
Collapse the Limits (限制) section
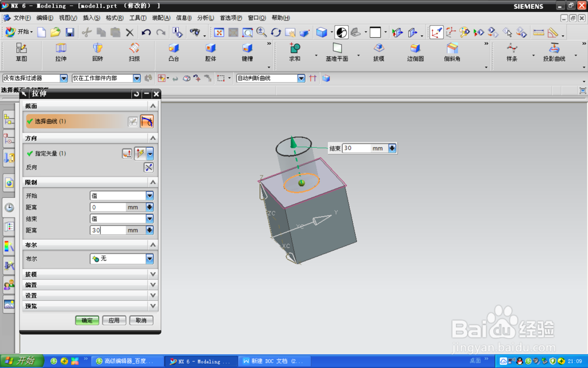(x=153, y=183)
